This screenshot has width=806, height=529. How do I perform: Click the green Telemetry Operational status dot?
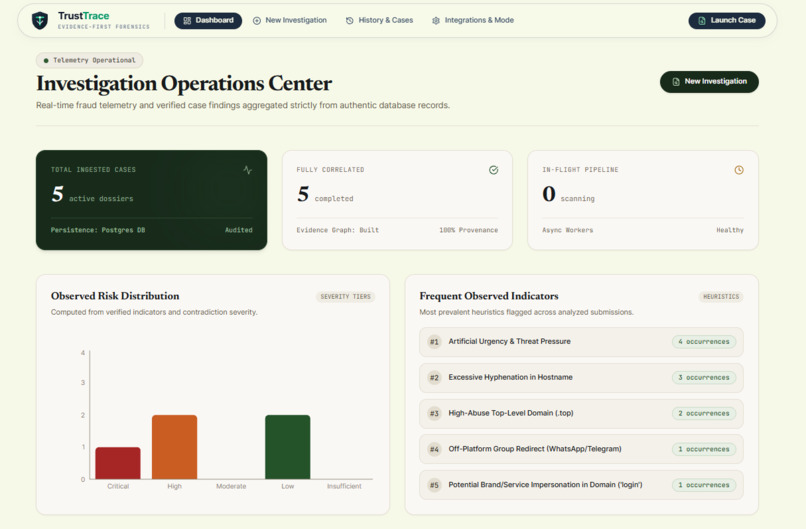click(x=46, y=61)
